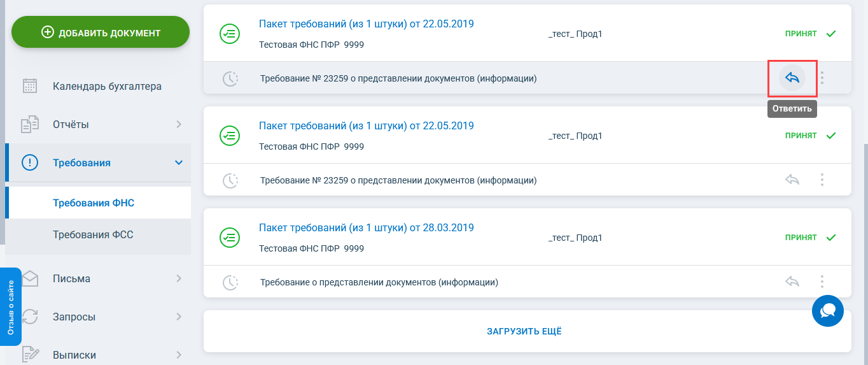Reply to the 28.03.2019 package requirement
868x365 pixels.
pos(792,282)
